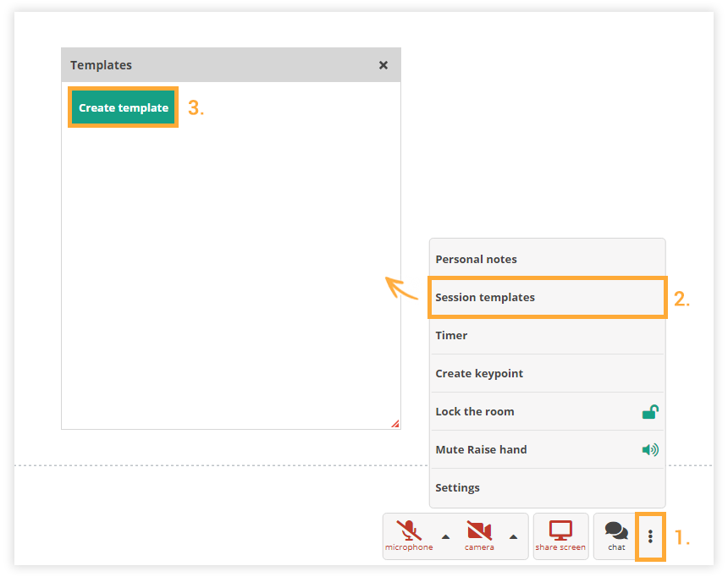This screenshot has width=728, height=577.
Task: Choose Create keypoint in the menu
Action: [548, 373]
